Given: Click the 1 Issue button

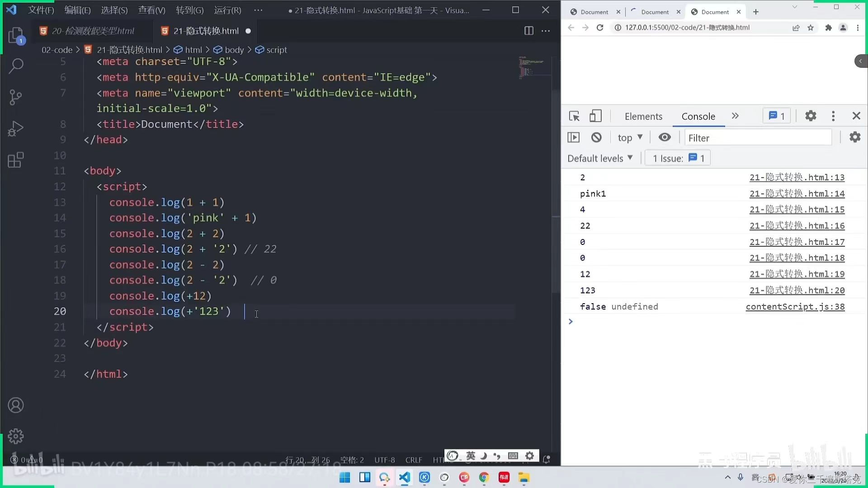Looking at the screenshot, I should pos(678,158).
